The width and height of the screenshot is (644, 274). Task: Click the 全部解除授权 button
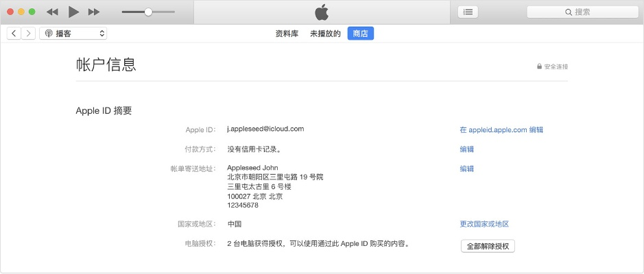click(x=488, y=246)
